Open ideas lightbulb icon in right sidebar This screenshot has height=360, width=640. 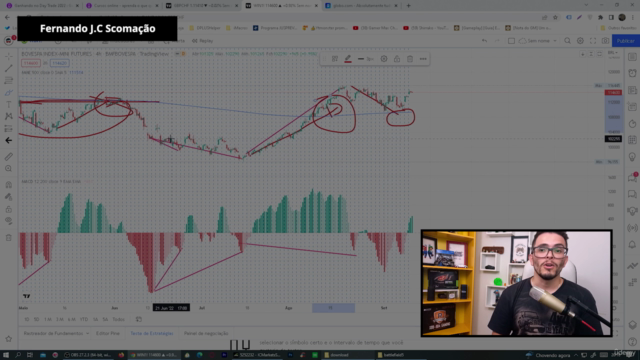pos(632,157)
